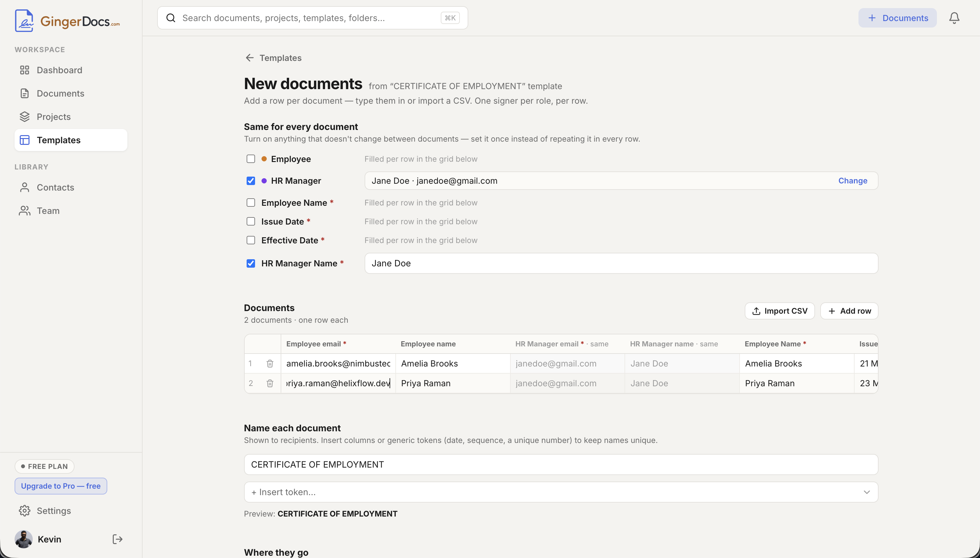Uncheck the HR Manager role checkbox
Screen dimensions: 980x558
(251, 181)
